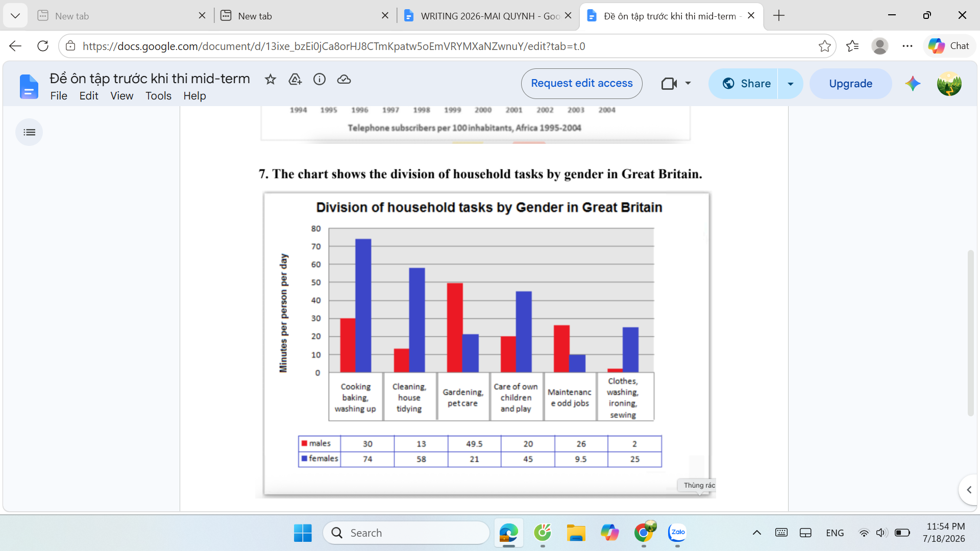The image size is (980, 551).
Task: Click Request edit access button
Action: coord(582,84)
